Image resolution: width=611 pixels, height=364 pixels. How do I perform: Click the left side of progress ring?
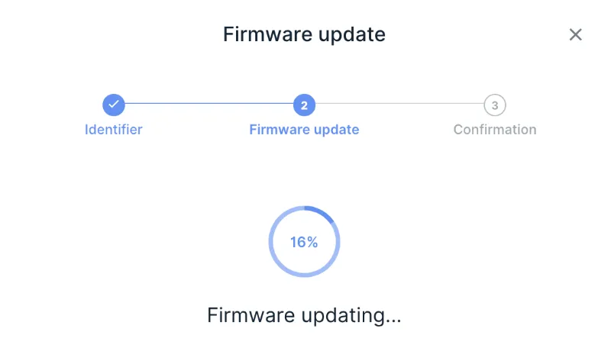tap(271, 242)
